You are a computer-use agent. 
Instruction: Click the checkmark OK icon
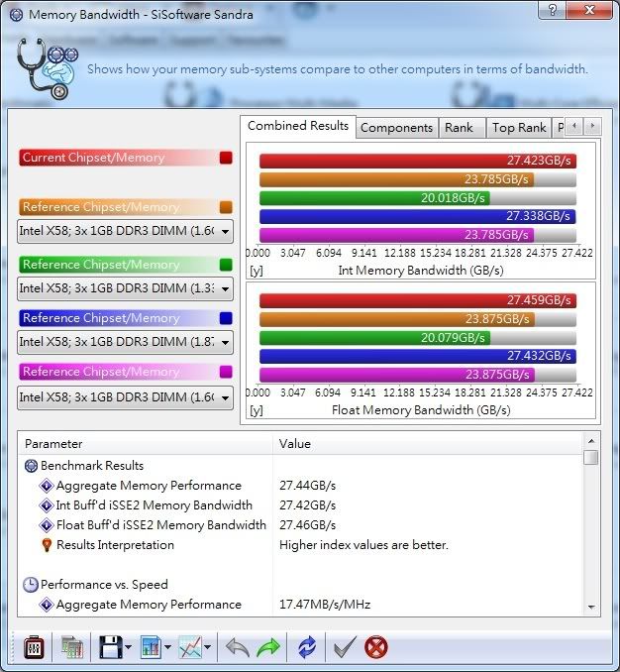tap(345, 647)
